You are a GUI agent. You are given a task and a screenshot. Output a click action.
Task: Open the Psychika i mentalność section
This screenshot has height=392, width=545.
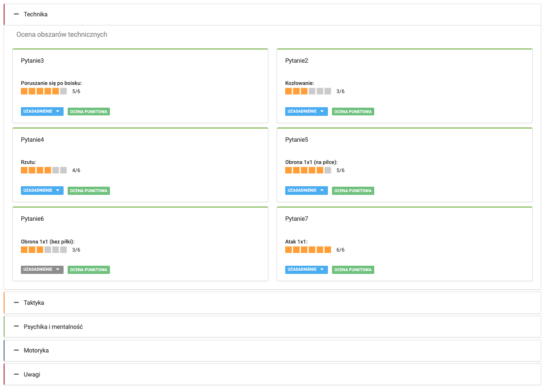[x=53, y=327]
